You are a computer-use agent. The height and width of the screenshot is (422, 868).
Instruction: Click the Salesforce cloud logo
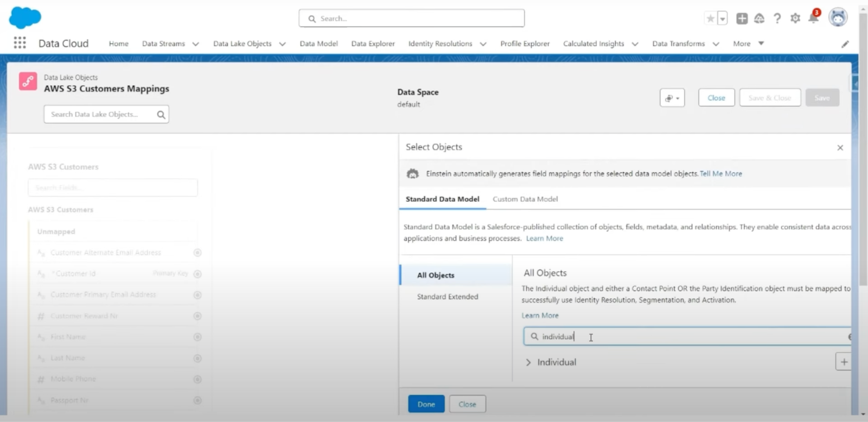tap(25, 17)
